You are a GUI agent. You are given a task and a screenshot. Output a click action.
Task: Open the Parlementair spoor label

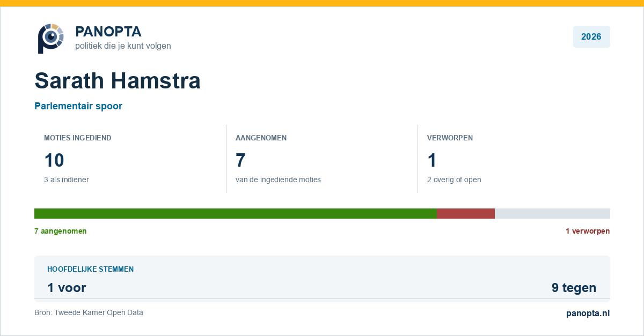tap(78, 106)
